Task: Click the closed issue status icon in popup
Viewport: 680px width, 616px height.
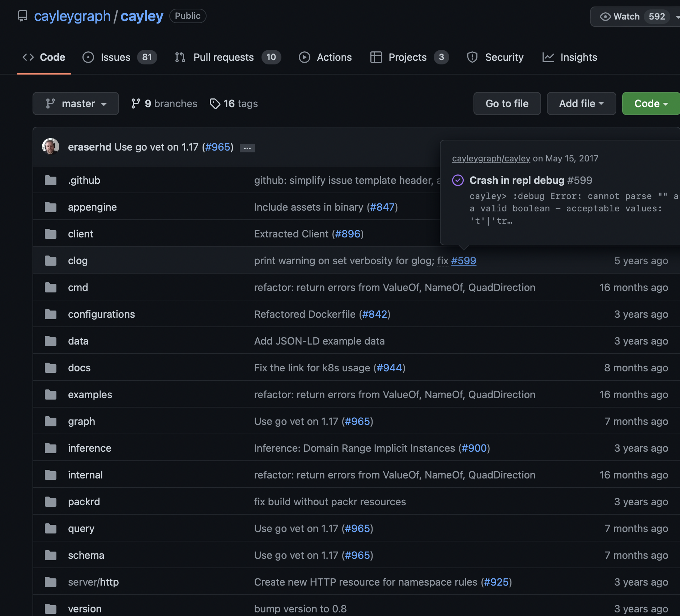Action: [458, 180]
